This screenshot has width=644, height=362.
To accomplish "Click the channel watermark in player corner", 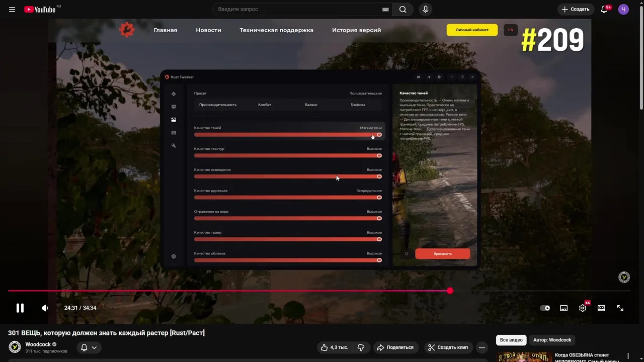I will pyautogui.click(x=624, y=277).
